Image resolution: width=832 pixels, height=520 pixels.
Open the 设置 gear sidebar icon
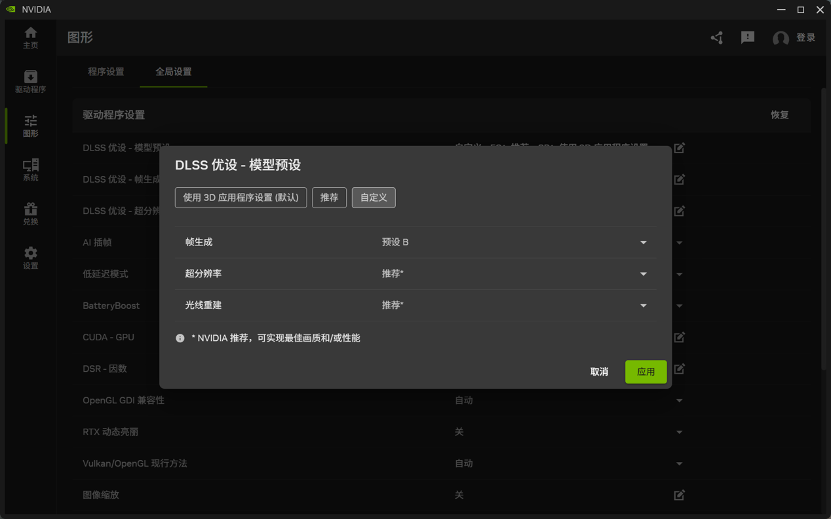[x=30, y=258]
